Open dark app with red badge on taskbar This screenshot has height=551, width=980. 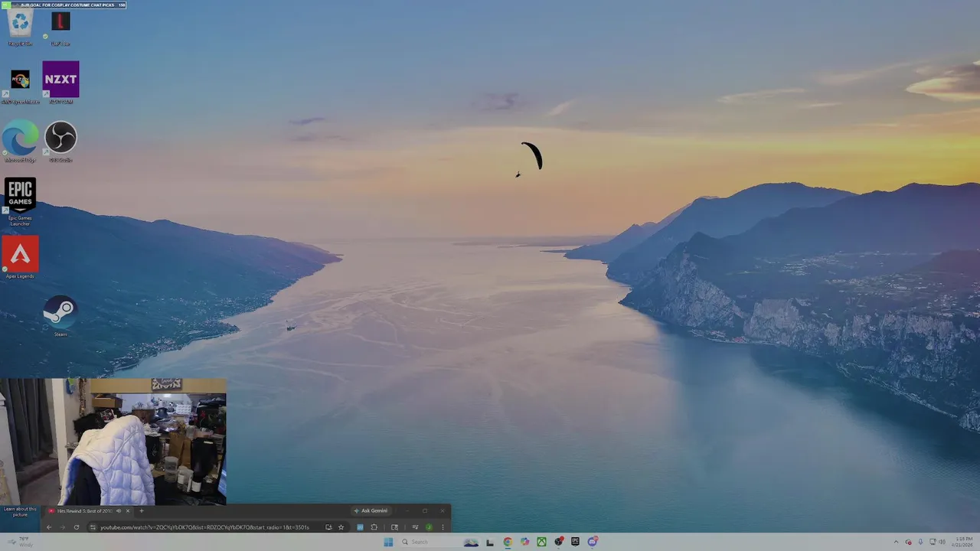pyautogui.click(x=559, y=542)
